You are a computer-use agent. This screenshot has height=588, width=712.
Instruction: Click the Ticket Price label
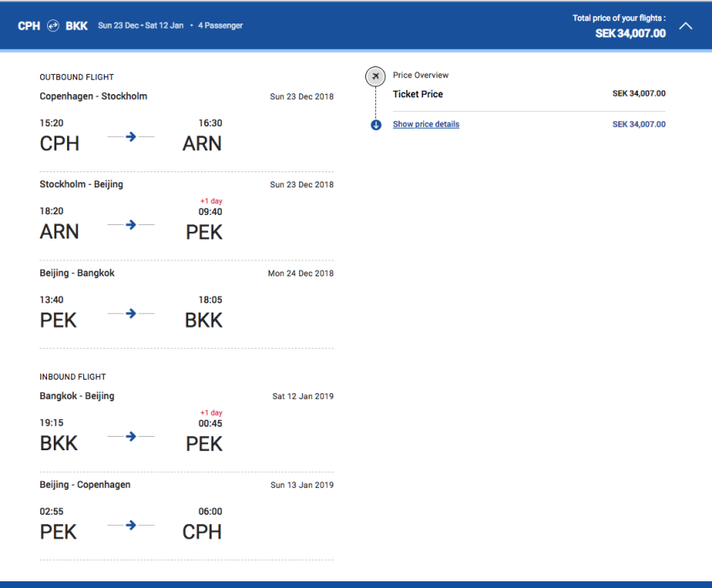(417, 94)
